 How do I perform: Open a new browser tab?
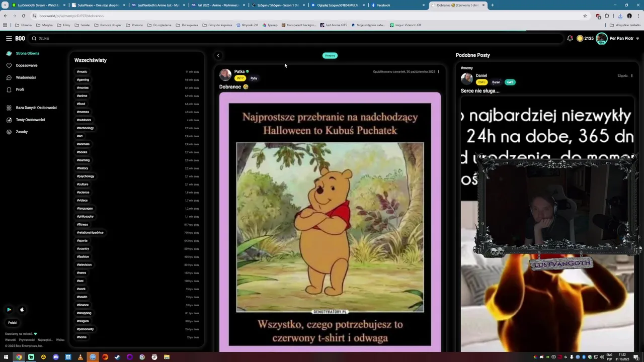tap(492, 5)
